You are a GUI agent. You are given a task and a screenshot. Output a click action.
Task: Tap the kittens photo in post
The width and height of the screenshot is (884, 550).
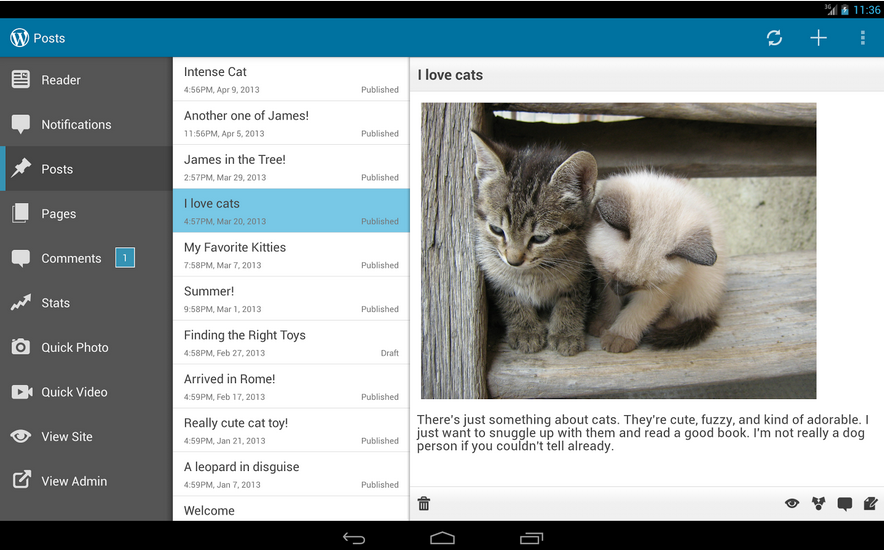(618, 250)
